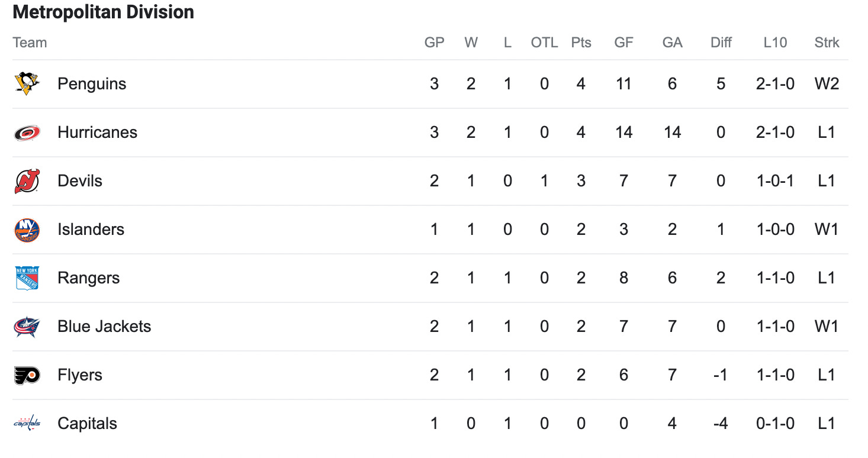Select the Blue Jackets team name

(104, 327)
